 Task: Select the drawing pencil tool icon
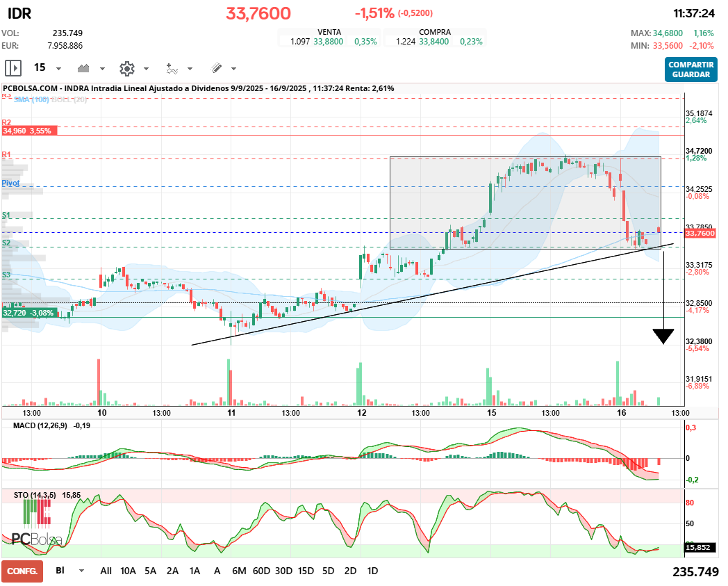216,68
